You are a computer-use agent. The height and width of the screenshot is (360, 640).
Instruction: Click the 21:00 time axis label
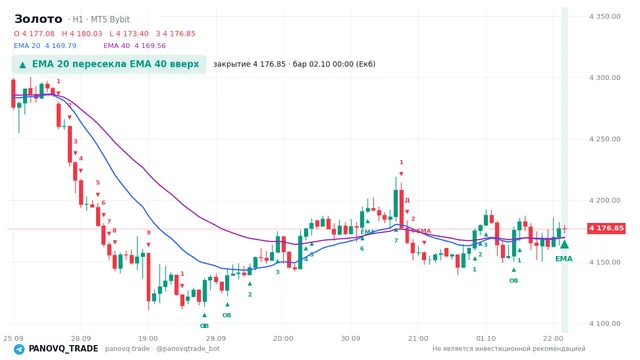pyautogui.click(x=418, y=338)
